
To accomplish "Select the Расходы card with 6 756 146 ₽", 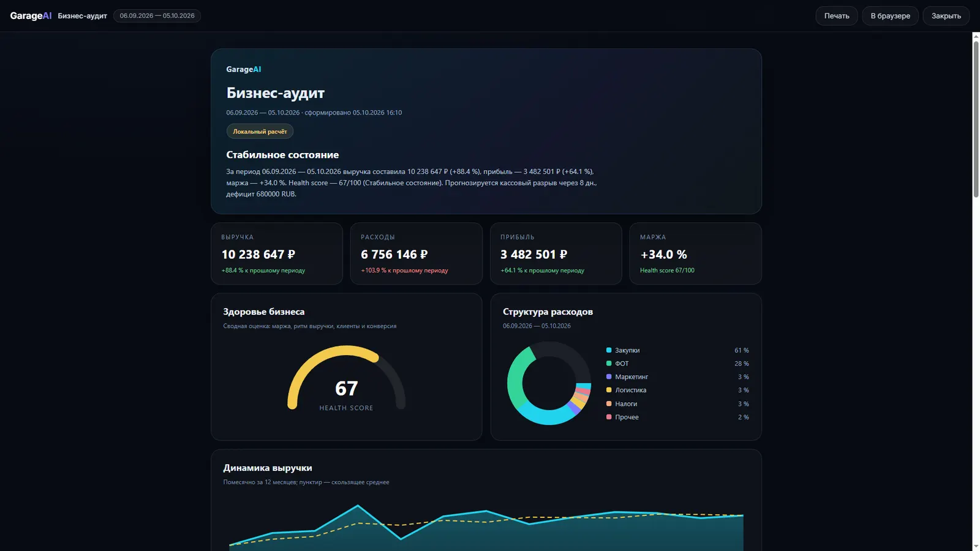I will (x=416, y=253).
